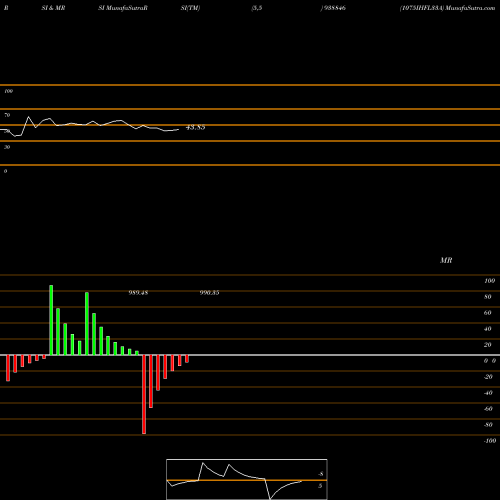The height and width of the screenshot is (500, 500).
Task: Click the MR axis label -40
Action: tap(488, 393)
